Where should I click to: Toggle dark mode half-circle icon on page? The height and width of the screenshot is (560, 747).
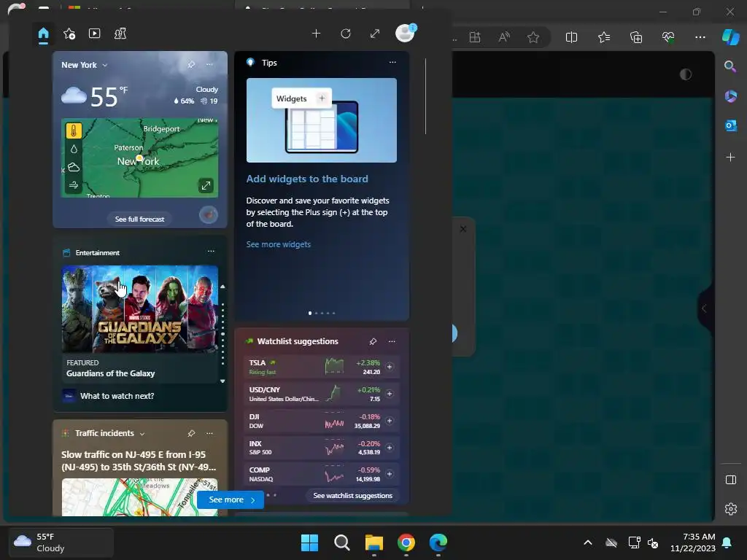tap(686, 74)
